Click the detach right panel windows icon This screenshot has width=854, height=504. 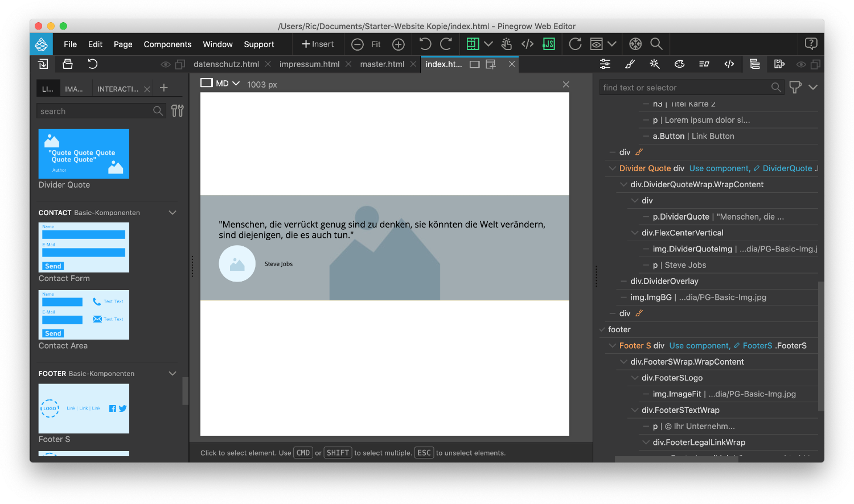(815, 64)
